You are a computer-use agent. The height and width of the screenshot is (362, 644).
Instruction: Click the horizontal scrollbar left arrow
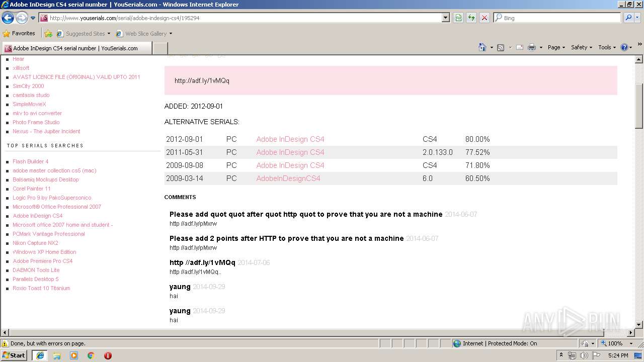[x=5, y=333]
